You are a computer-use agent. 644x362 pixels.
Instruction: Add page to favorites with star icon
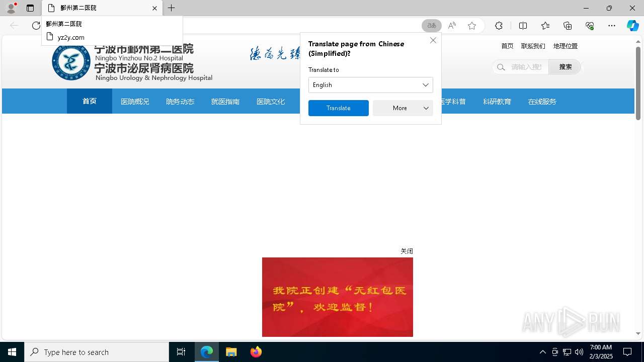472,26
